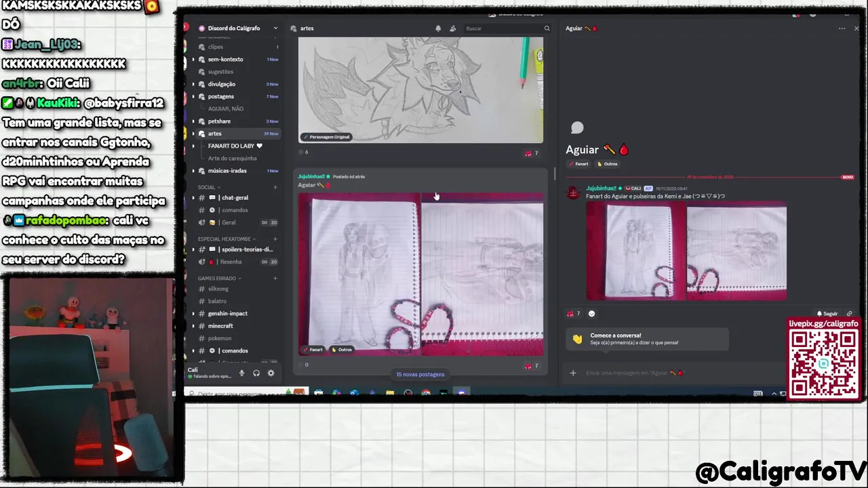Collapse the SOCIAL category
Viewport: 868px width, 488px height.
[209, 187]
